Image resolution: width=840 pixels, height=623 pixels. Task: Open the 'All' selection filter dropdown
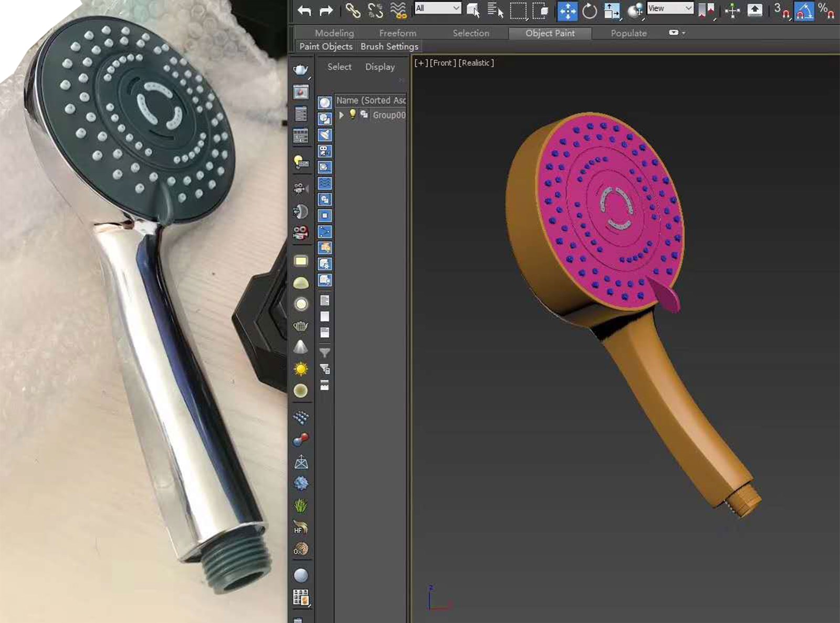[x=438, y=8]
